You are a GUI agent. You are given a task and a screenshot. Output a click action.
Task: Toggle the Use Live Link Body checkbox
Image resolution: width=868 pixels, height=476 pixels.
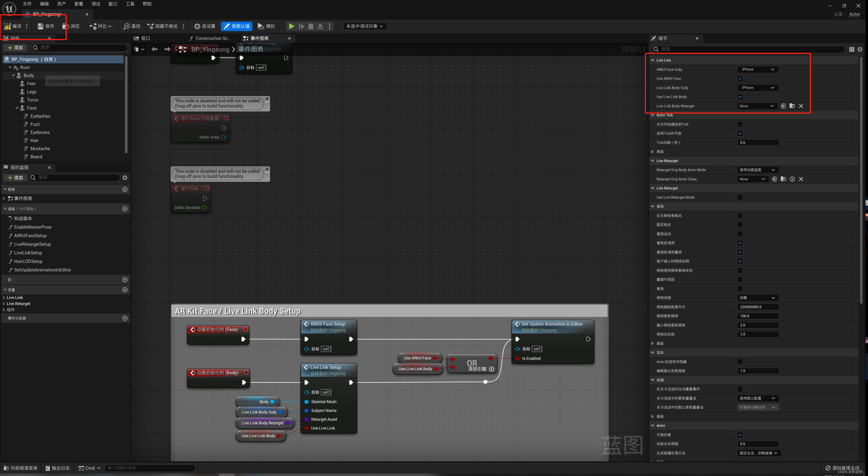point(740,97)
